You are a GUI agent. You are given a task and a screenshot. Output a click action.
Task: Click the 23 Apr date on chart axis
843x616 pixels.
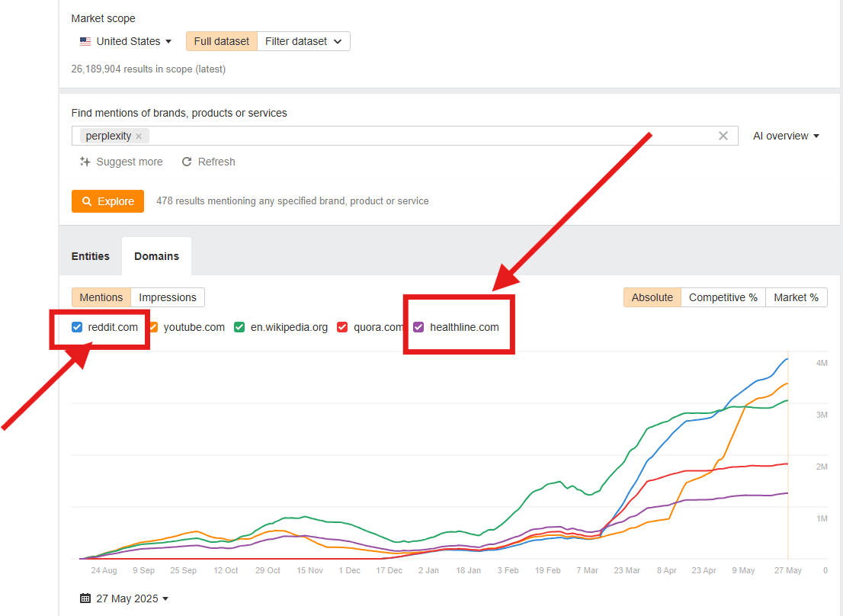(704, 570)
